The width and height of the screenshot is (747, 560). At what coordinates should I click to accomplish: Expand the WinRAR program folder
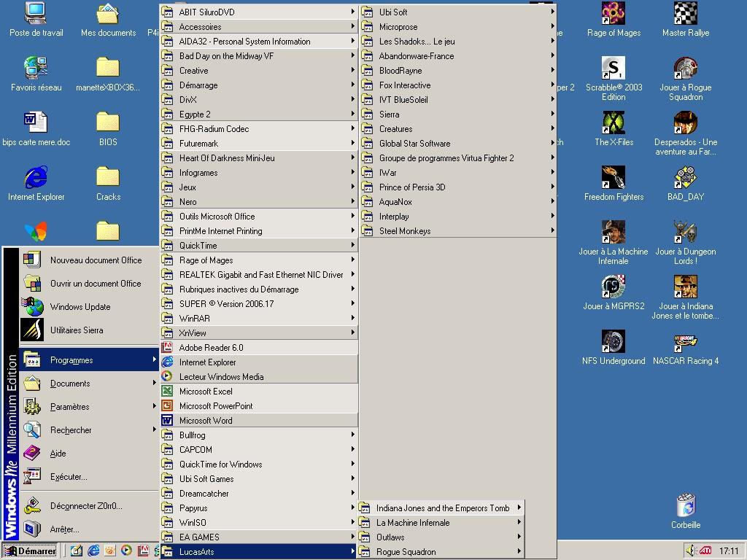(x=259, y=318)
